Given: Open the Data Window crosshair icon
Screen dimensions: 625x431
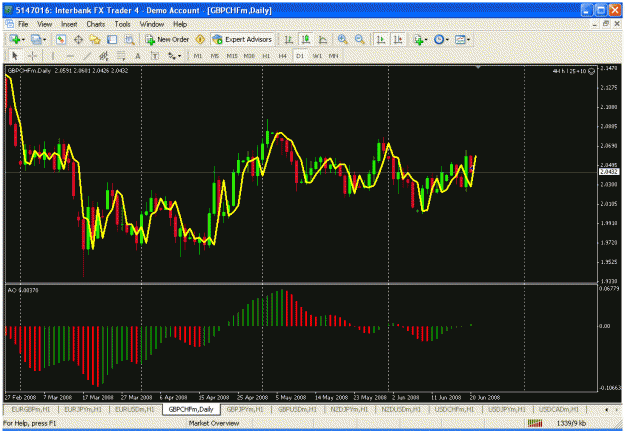Looking at the screenshot, I should 78,39.
